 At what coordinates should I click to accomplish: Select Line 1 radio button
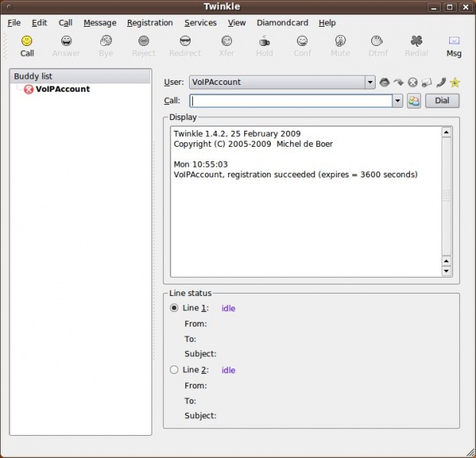click(174, 308)
